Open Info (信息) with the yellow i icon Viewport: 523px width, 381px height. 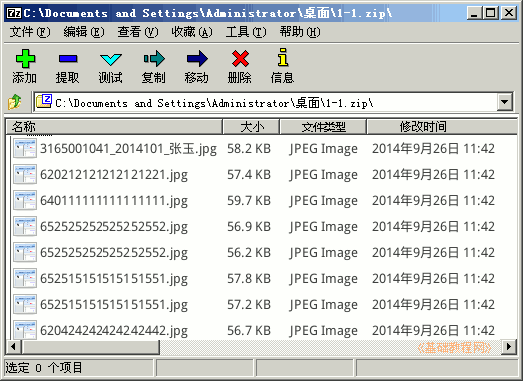point(283,57)
